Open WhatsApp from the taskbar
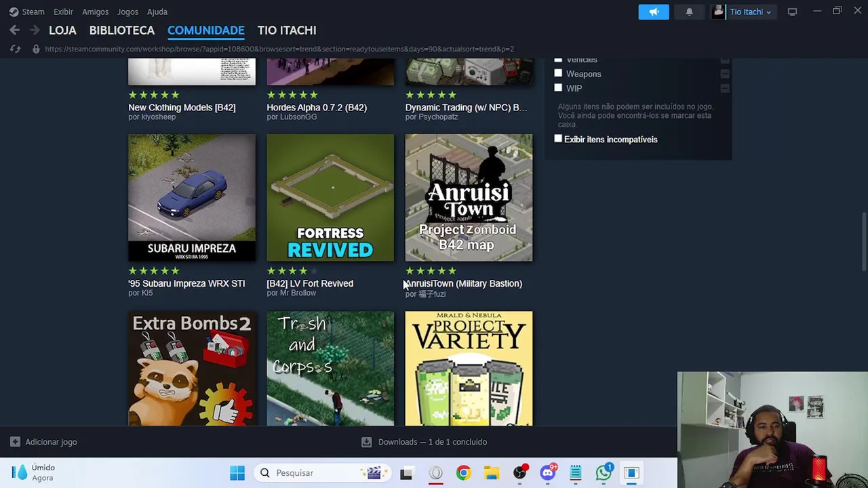 pyautogui.click(x=604, y=473)
